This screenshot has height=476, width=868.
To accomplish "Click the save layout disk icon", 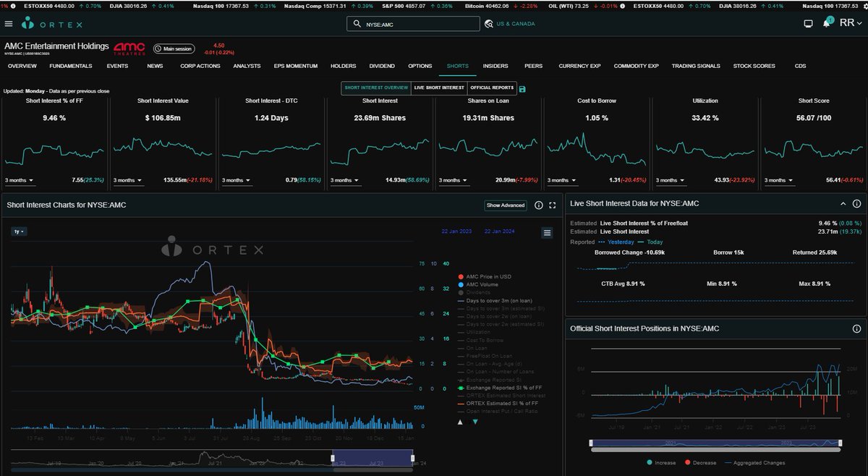I will pyautogui.click(x=523, y=88).
